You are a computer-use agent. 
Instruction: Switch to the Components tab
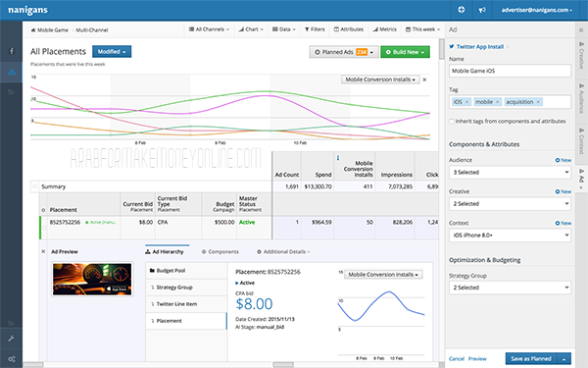tap(220, 251)
